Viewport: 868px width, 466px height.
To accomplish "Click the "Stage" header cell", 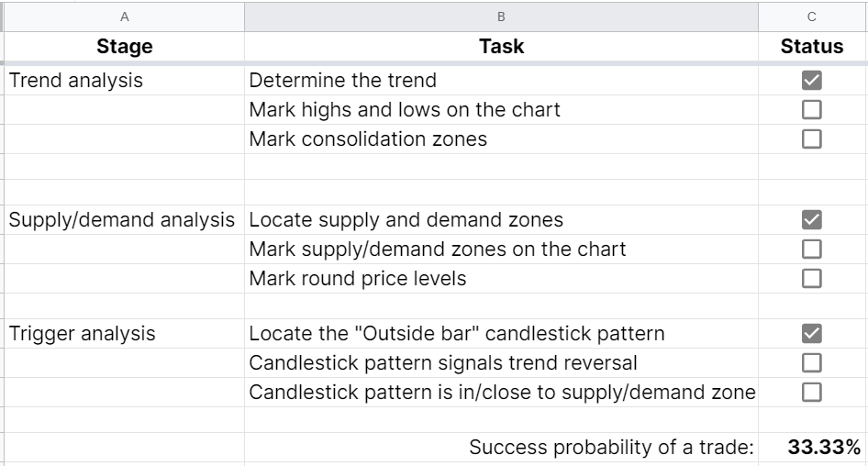I will pyautogui.click(x=124, y=47).
